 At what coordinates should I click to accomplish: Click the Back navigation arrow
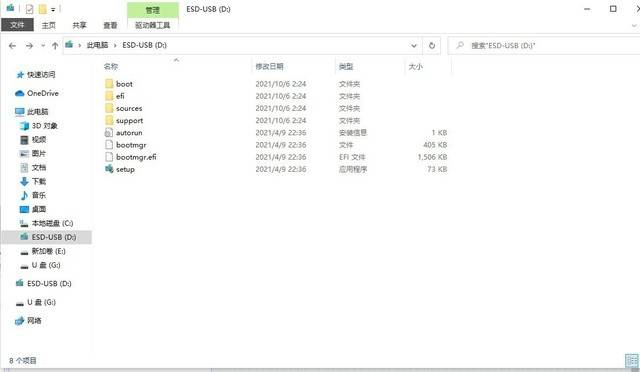(12, 46)
